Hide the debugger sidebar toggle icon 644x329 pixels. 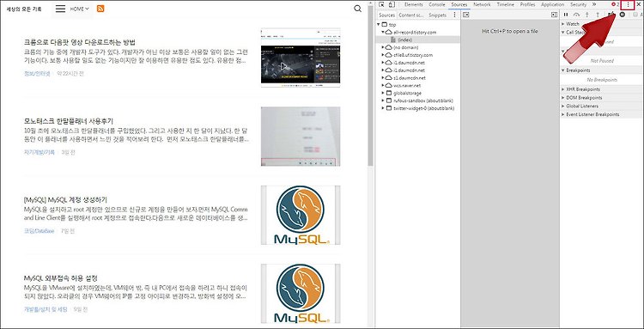click(554, 15)
